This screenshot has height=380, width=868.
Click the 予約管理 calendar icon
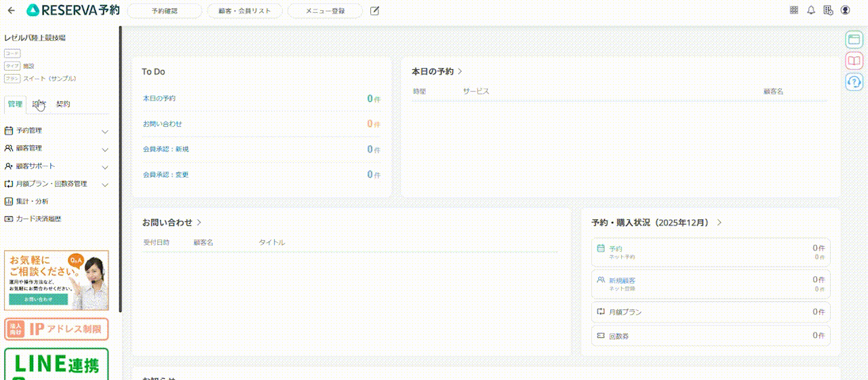pyautogui.click(x=9, y=130)
